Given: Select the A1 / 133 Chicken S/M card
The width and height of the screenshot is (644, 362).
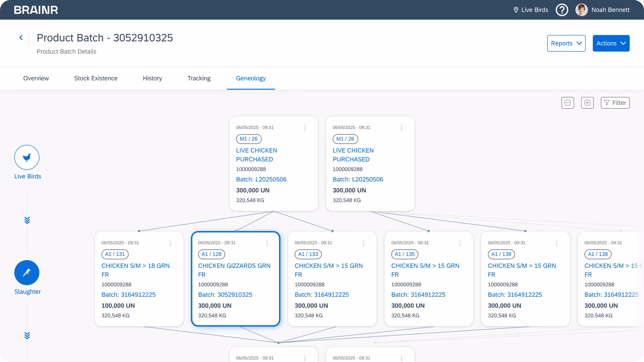Looking at the screenshot, I should (x=332, y=279).
